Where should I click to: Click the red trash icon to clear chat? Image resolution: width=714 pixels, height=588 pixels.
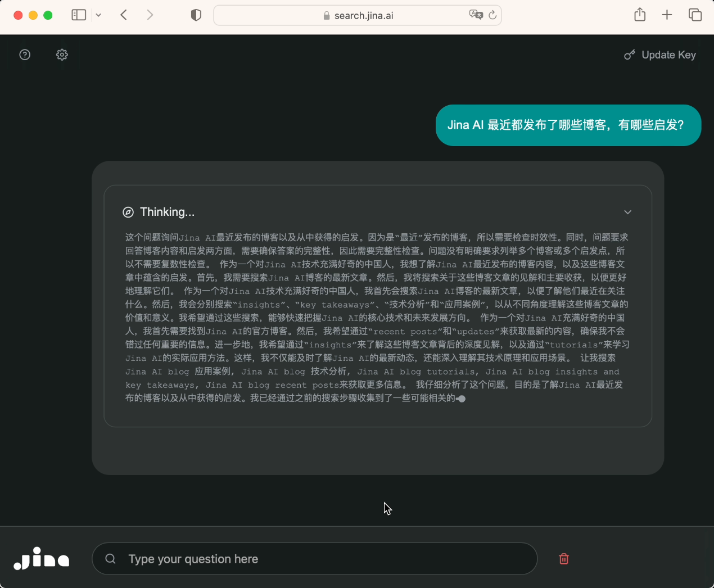tap(563, 558)
